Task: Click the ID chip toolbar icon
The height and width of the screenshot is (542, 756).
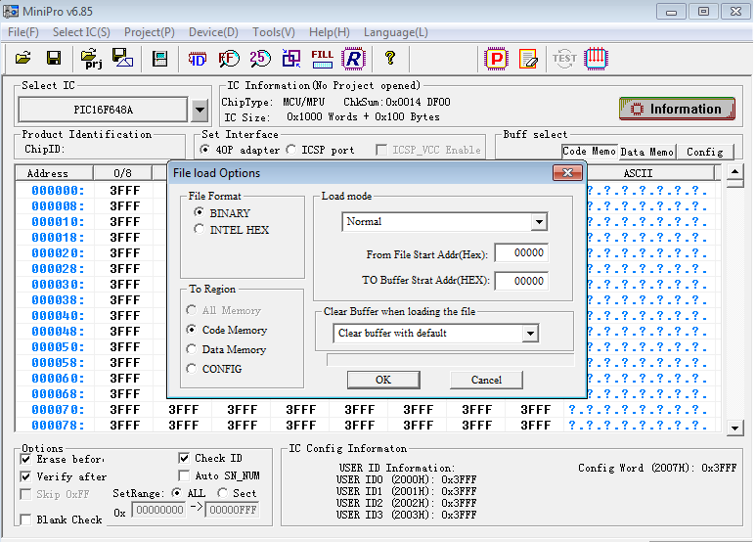Action: click(x=198, y=59)
